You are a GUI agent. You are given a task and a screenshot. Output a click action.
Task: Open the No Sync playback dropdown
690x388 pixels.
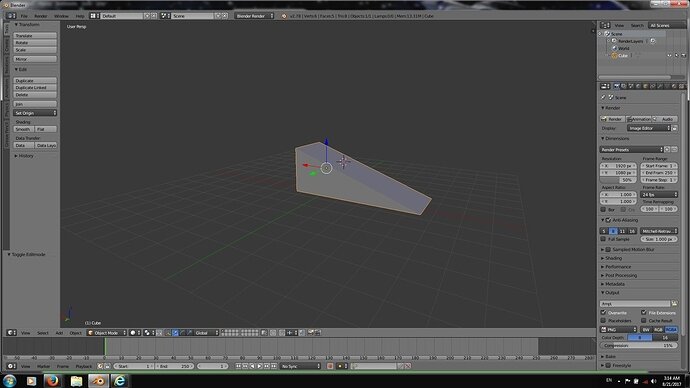point(301,366)
